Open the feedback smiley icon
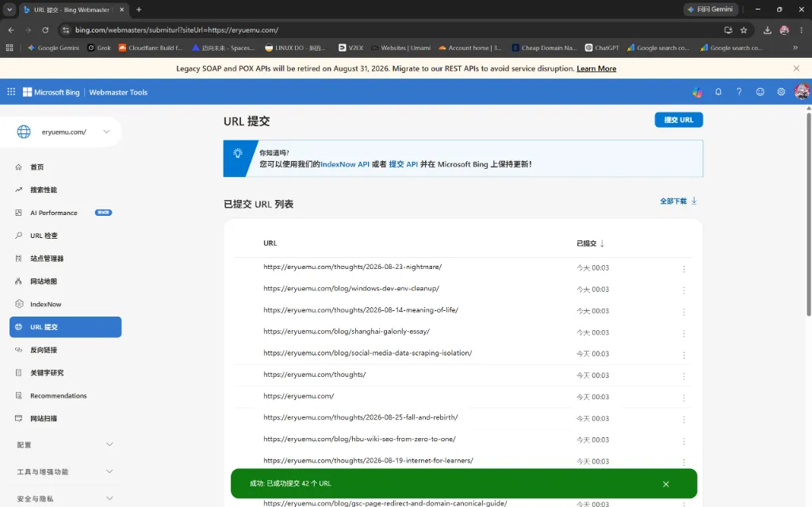The height and width of the screenshot is (507, 812). (760, 92)
